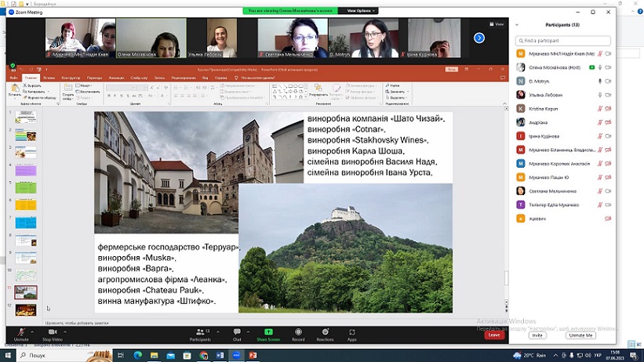Leave the meeting with red Leave button
This screenshot has width=644, height=362.
(494, 335)
